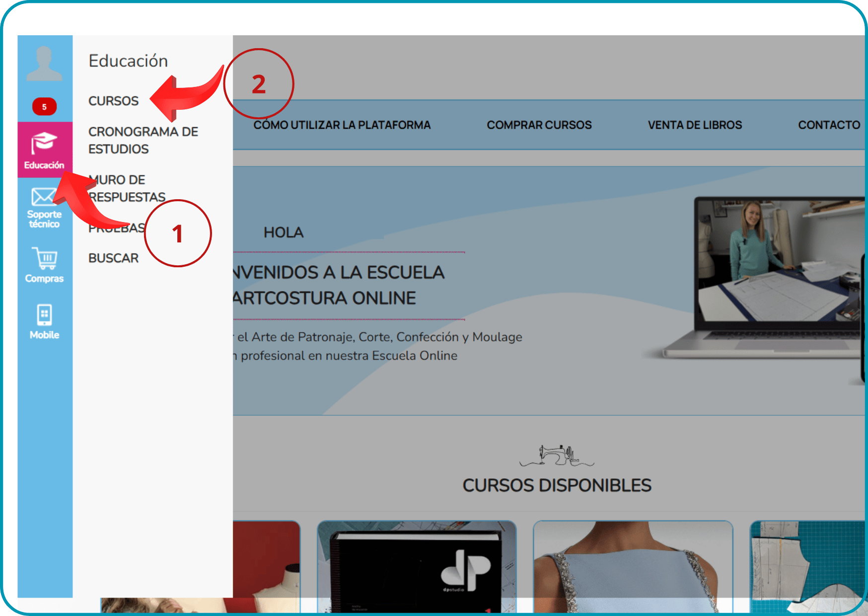Select the CURSOS DISPONIBLES heading
The height and width of the screenshot is (616, 868).
(557, 485)
